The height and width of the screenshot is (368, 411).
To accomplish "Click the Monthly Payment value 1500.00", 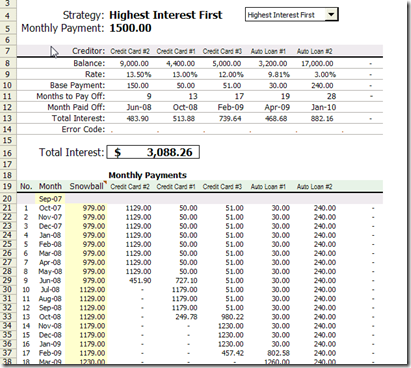I will [x=130, y=28].
